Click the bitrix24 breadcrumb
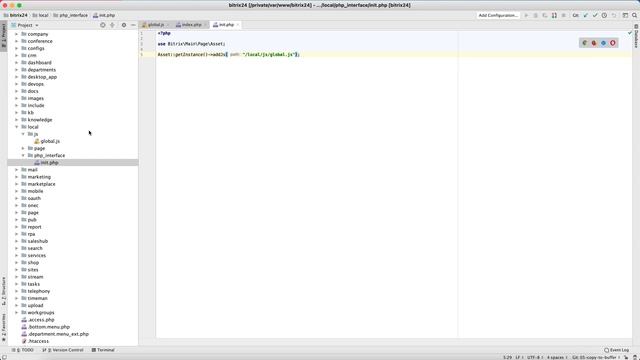Image resolution: width=640 pixels, height=360 pixels. (x=16, y=16)
